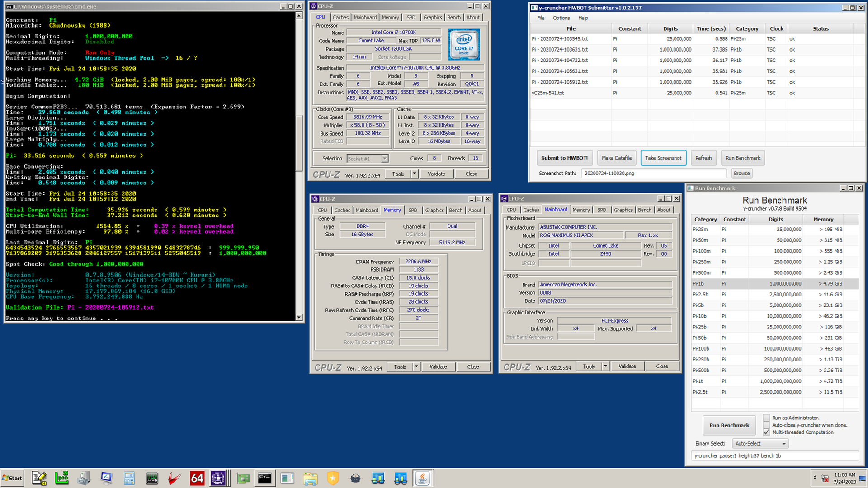Open the orange shield star taskbar icon
This screenshot has height=488, width=868.
pyautogui.click(x=333, y=478)
